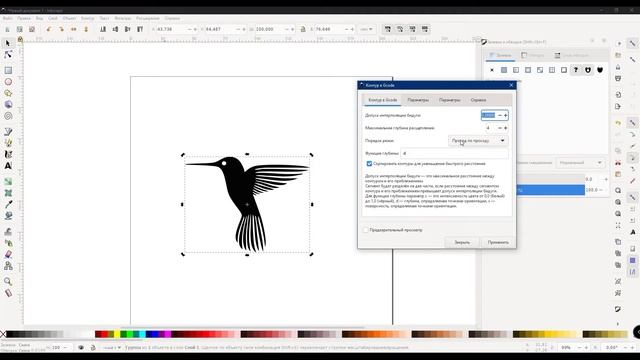Click flip horizontal toolbar icon
The image size is (640, 360).
coord(73,29)
